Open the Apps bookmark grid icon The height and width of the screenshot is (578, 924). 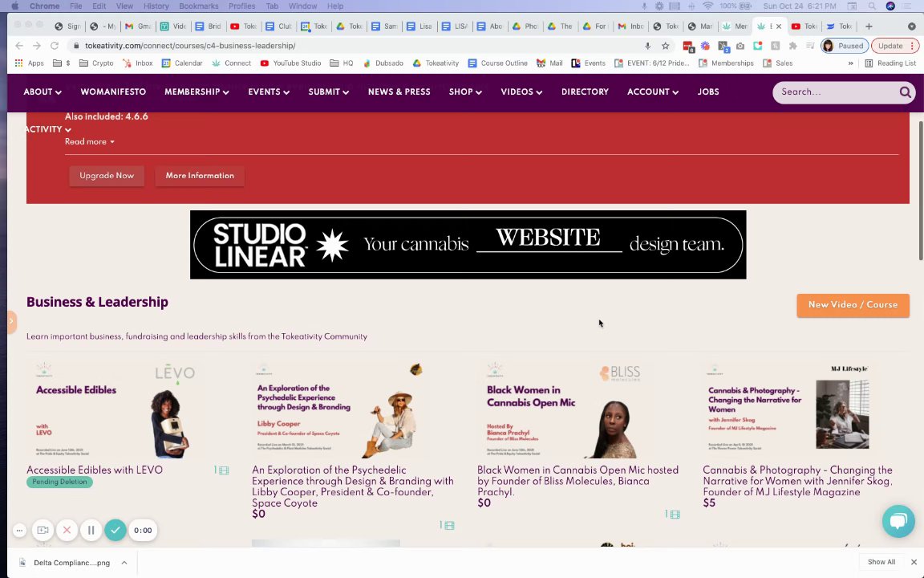19,63
